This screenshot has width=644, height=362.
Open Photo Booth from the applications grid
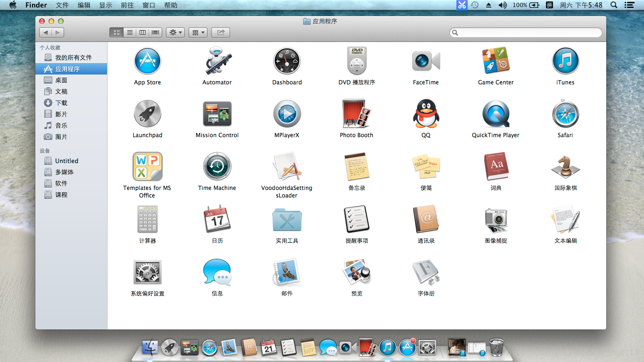point(356,114)
